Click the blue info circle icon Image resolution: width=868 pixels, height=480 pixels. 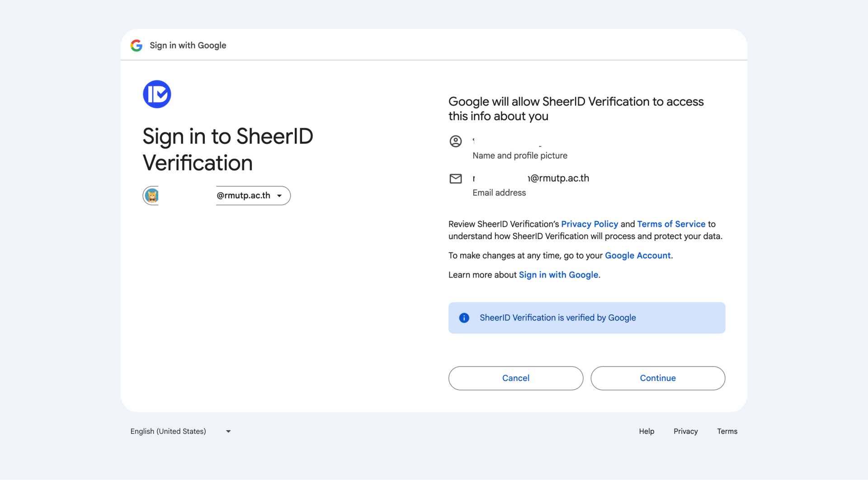[x=464, y=318]
